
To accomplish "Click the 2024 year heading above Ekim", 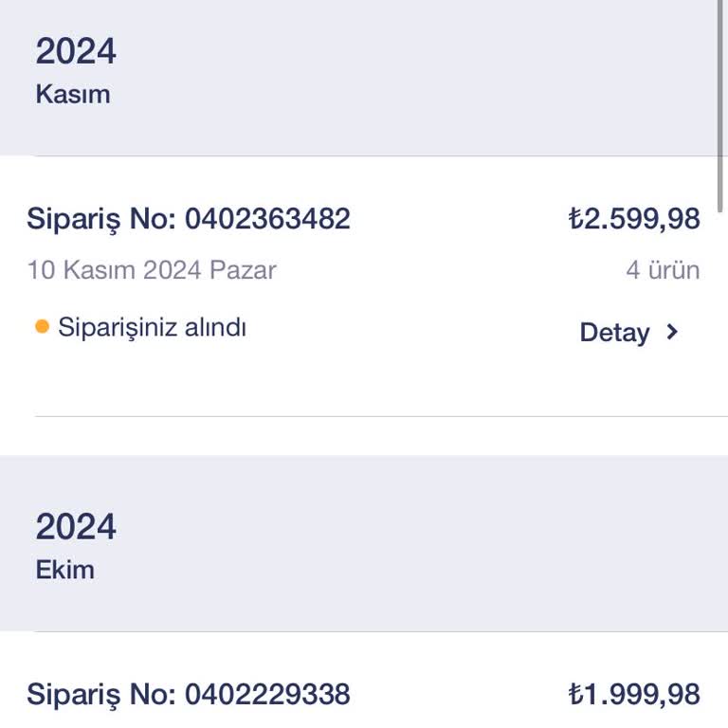I will tap(76, 527).
